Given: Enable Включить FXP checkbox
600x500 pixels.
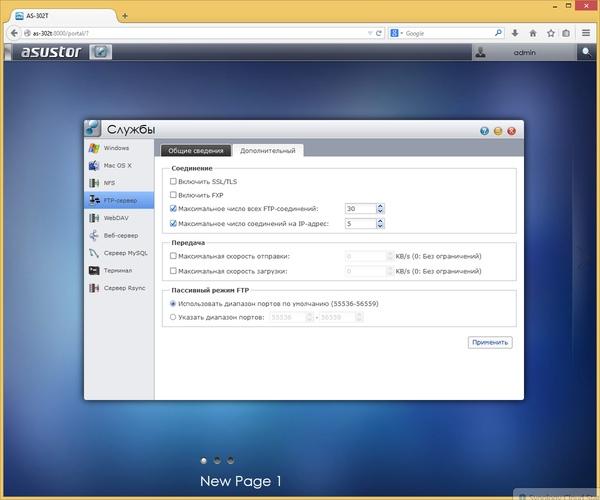Looking at the screenshot, I should [x=173, y=195].
